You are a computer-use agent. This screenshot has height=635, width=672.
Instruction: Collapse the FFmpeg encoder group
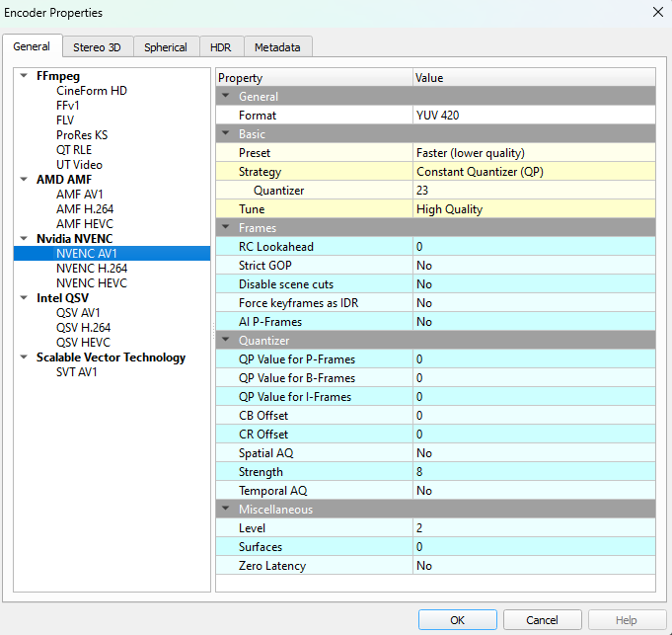(x=25, y=76)
